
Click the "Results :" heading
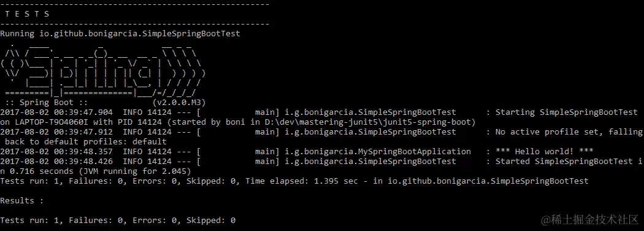pos(17,200)
